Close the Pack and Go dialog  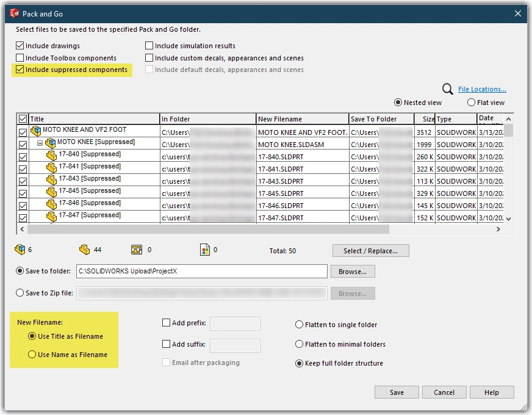point(518,13)
